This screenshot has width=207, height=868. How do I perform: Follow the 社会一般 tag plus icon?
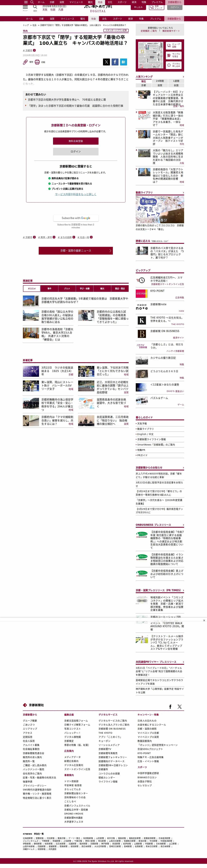(x=91, y=237)
